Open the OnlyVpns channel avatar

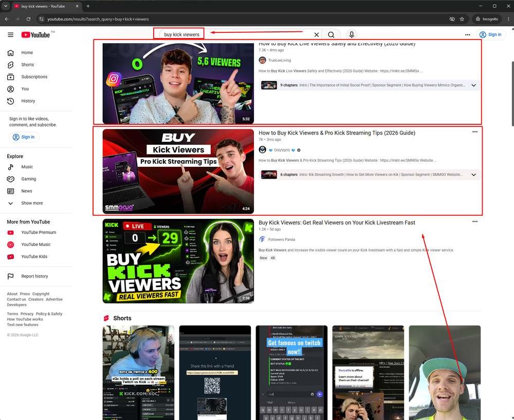click(x=262, y=149)
